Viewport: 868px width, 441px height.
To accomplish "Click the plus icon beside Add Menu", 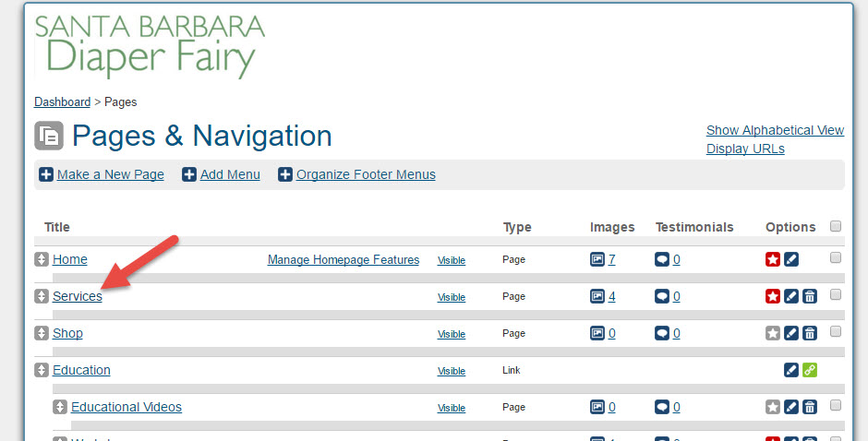I will tap(189, 174).
